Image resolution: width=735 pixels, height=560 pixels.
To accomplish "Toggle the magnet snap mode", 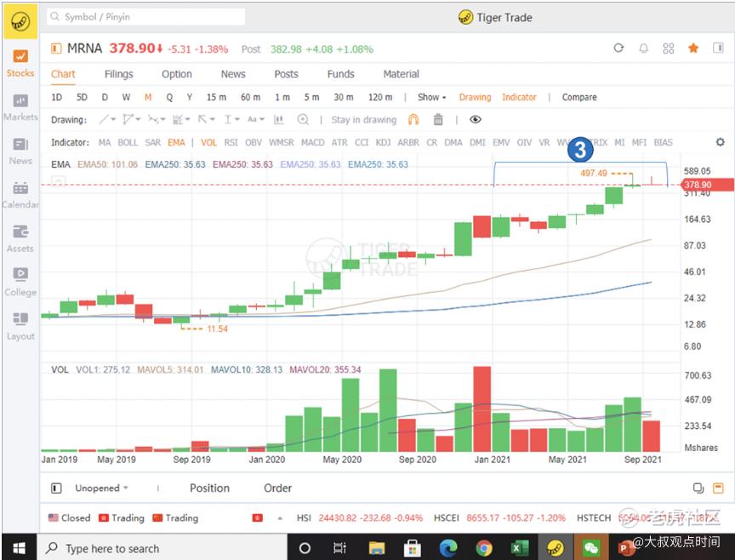I will [413, 120].
